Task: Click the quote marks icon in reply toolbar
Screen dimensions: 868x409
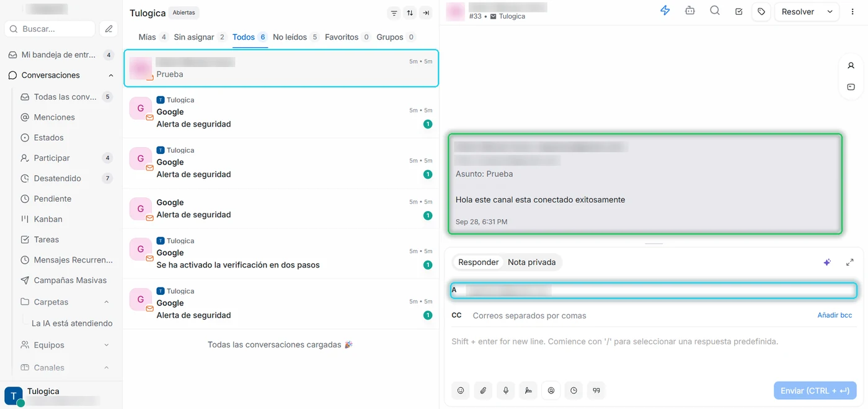Action: pyautogui.click(x=596, y=390)
